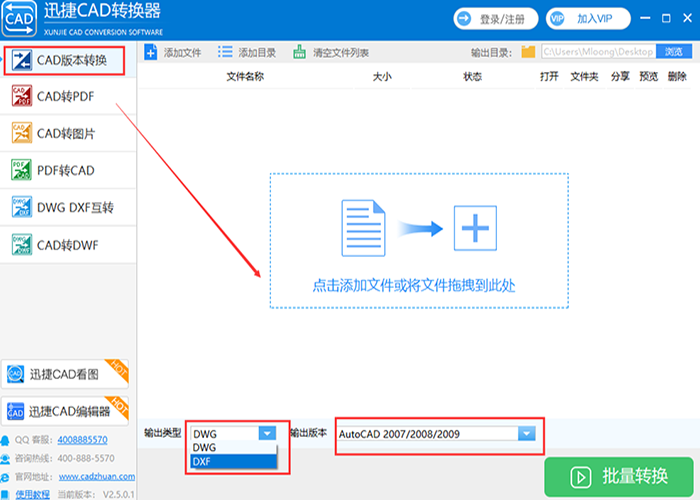This screenshot has height=500, width=700.
Task: Open the 迅捷CAD看图 promo button
Action: tap(65, 374)
